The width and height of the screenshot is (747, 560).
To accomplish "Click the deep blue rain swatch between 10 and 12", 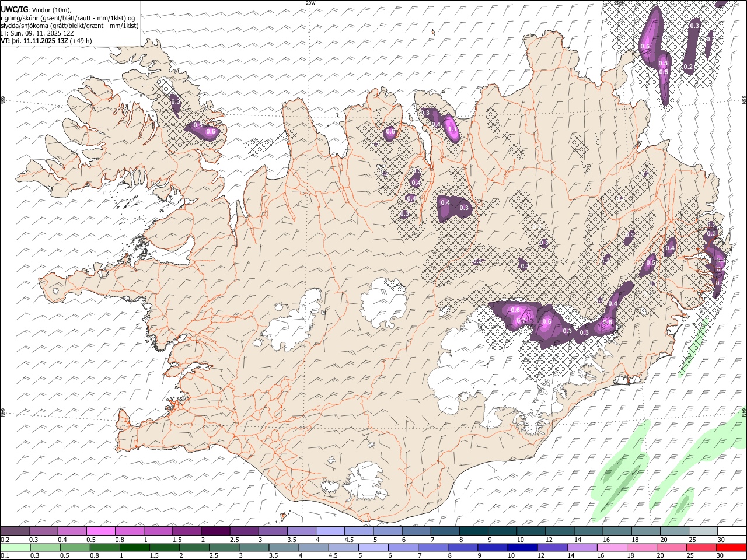I will tap(522, 547).
